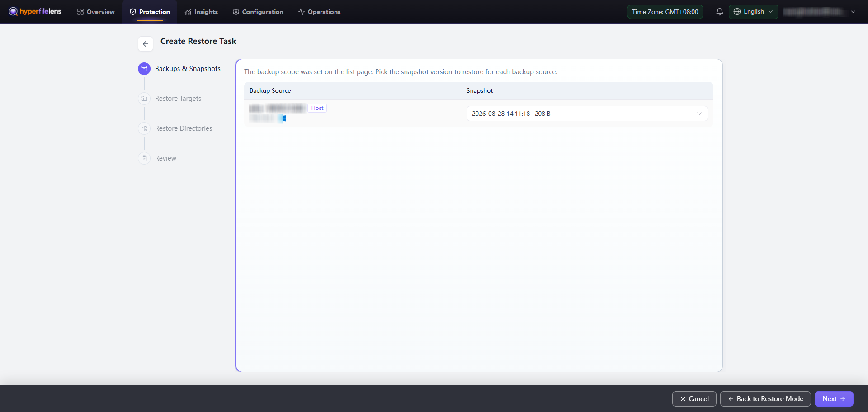Click the Restore Directories step icon
The height and width of the screenshot is (412, 868).
144,128
